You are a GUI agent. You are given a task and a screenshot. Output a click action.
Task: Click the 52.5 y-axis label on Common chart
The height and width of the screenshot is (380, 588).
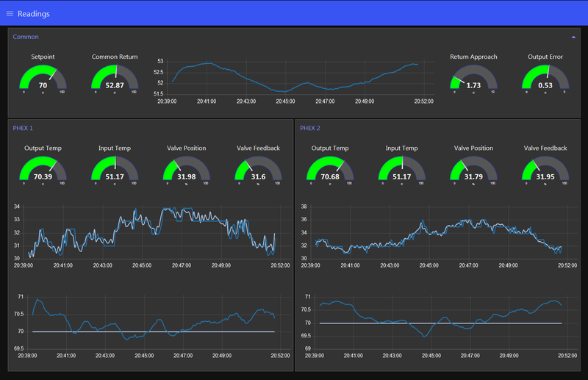click(158, 72)
